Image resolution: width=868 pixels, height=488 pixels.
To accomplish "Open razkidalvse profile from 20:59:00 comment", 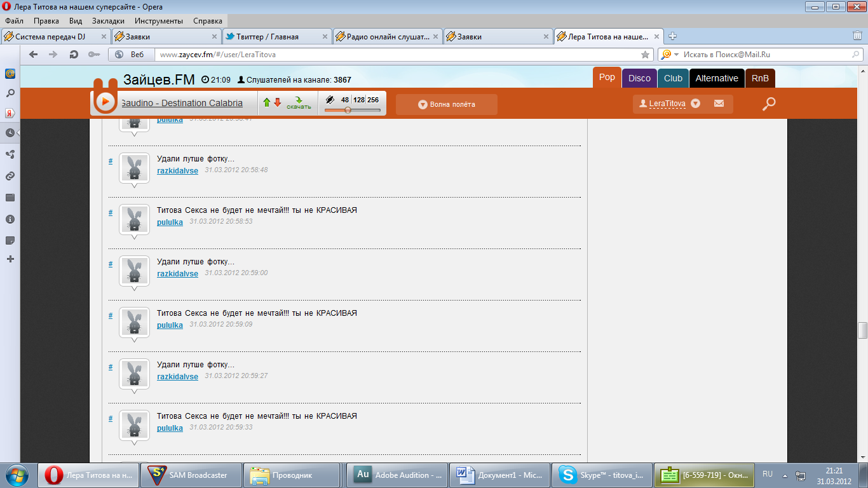I will pyautogui.click(x=177, y=273).
